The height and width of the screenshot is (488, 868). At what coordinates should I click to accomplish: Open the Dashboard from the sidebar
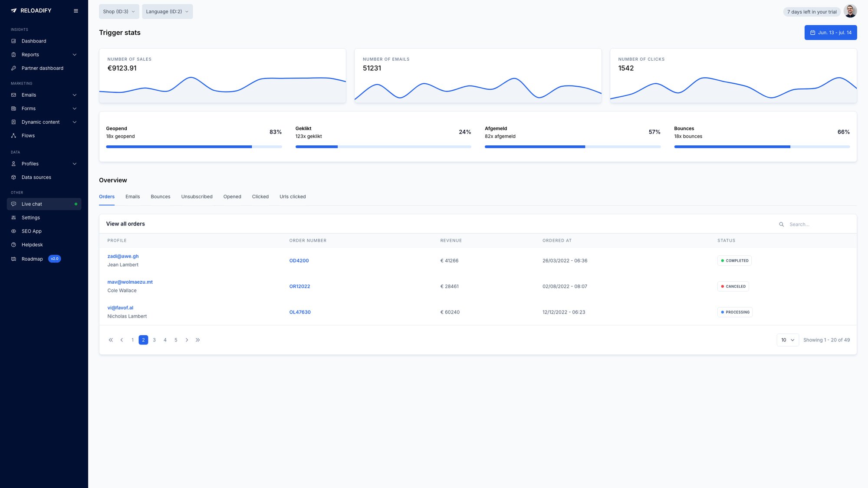click(x=33, y=41)
